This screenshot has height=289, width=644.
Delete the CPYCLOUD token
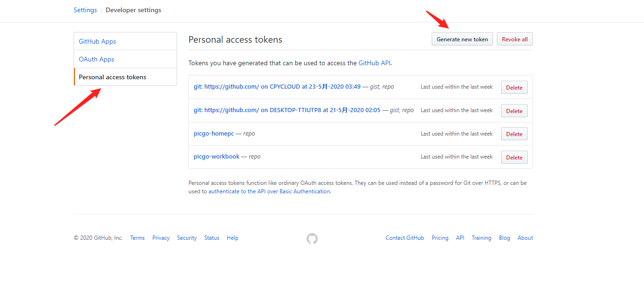(514, 87)
